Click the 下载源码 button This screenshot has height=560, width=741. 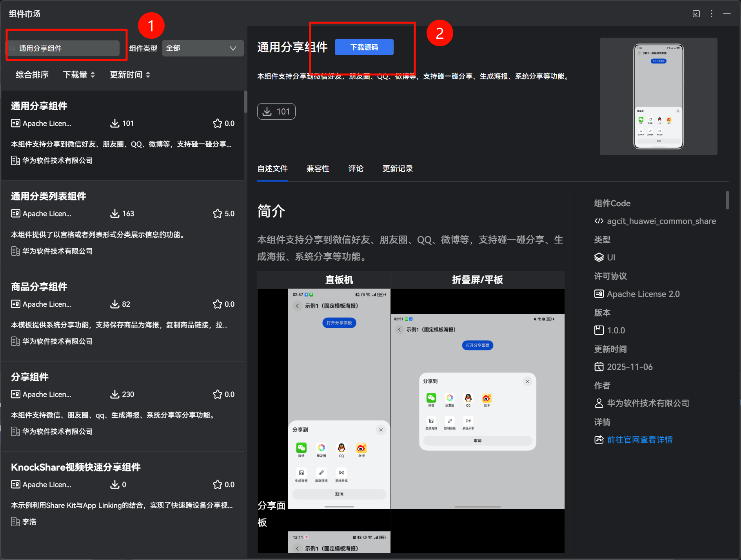[364, 47]
